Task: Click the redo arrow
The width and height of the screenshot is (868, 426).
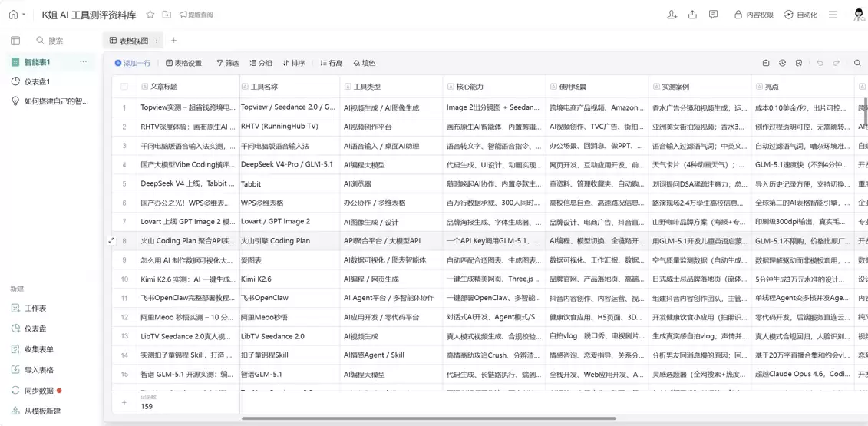Action: pyautogui.click(x=837, y=63)
